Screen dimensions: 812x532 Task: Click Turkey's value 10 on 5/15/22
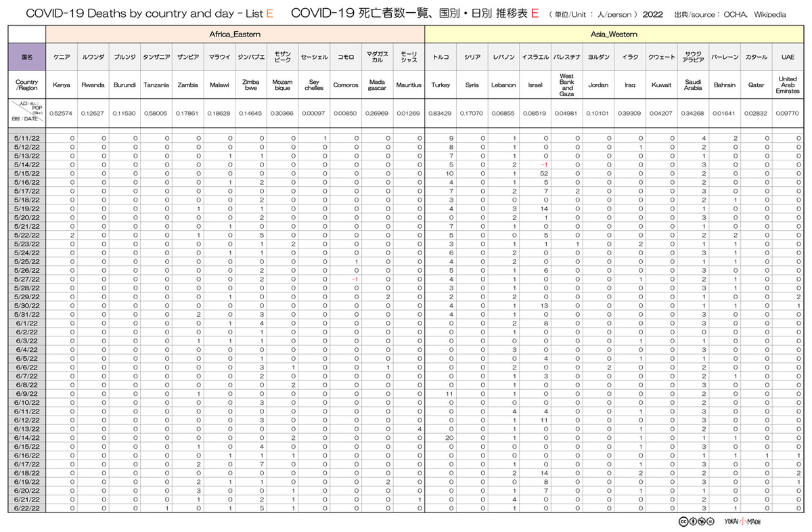(x=448, y=175)
